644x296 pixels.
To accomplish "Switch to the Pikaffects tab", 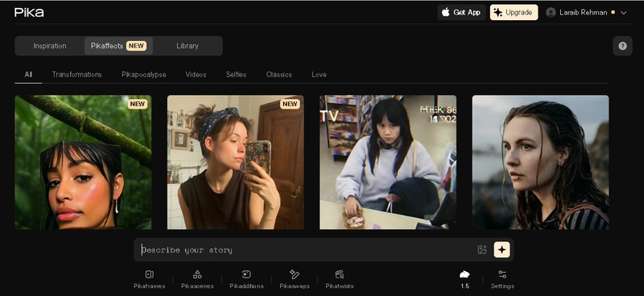I will pos(118,46).
